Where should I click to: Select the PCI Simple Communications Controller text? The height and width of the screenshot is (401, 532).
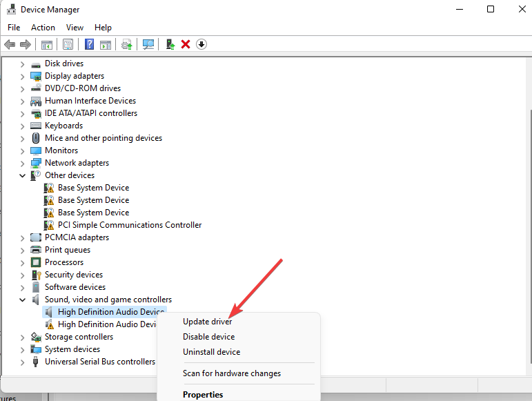(130, 225)
